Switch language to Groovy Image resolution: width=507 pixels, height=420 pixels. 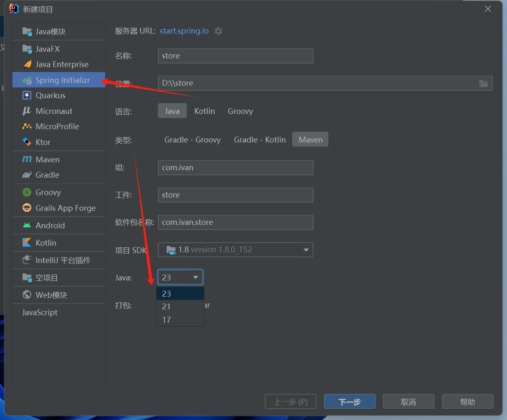(240, 111)
